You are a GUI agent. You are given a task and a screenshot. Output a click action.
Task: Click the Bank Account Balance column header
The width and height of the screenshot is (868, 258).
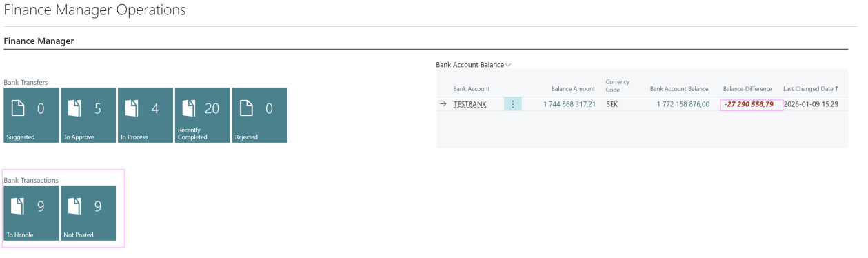pyautogui.click(x=679, y=89)
